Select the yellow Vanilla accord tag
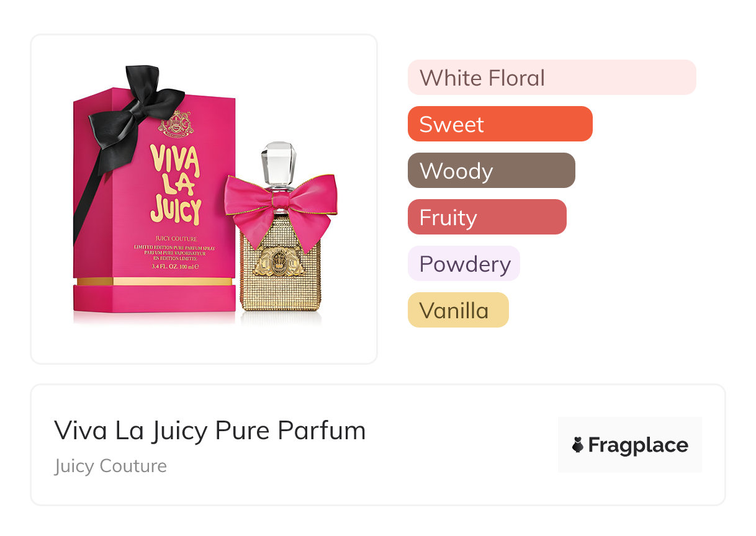 tap(458, 310)
